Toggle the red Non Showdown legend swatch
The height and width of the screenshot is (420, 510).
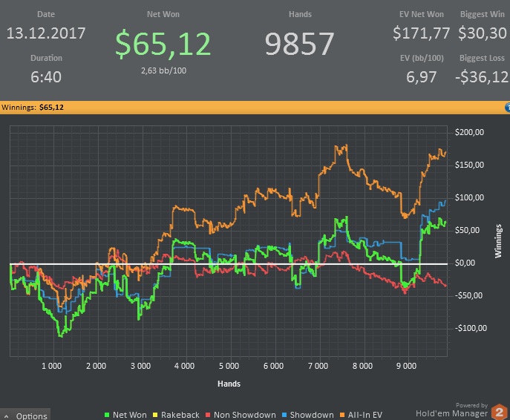208,415
